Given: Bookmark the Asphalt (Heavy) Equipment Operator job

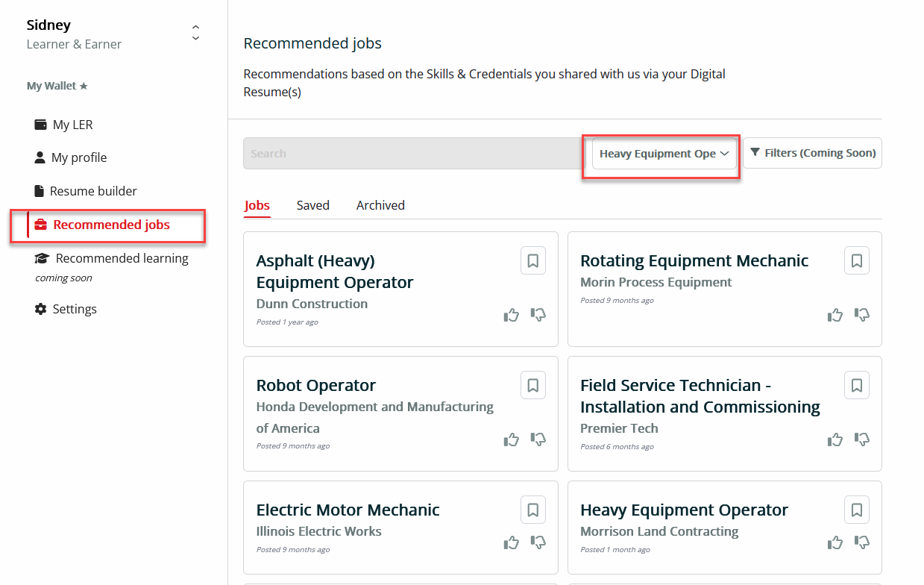Looking at the screenshot, I should (x=533, y=260).
